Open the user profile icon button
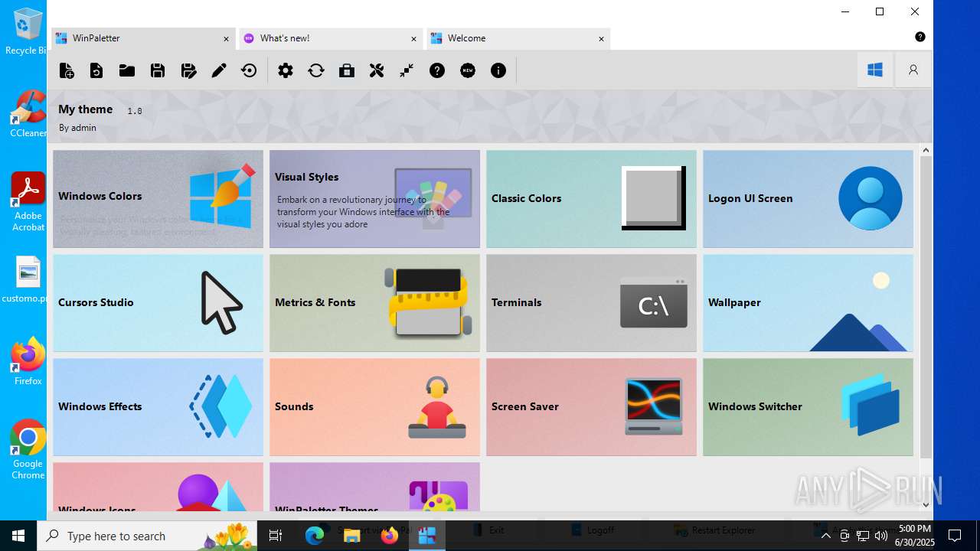The width and height of the screenshot is (980, 551). pos(913,70)
